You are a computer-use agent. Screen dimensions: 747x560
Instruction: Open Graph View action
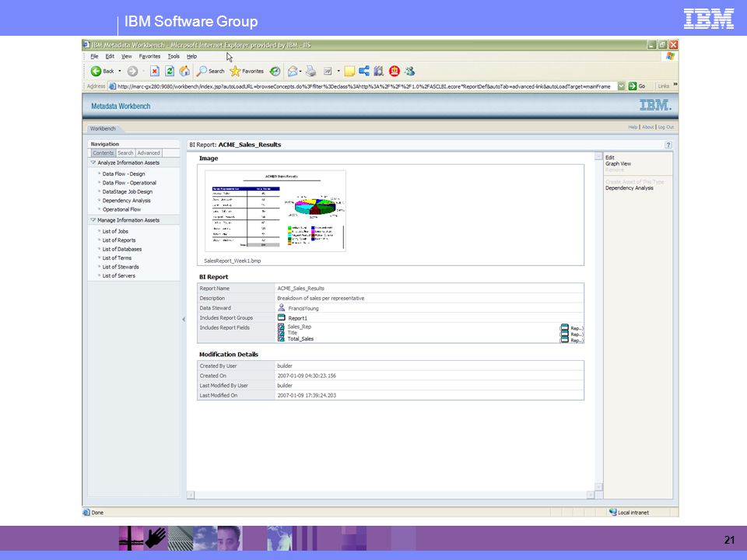(618, 164)
